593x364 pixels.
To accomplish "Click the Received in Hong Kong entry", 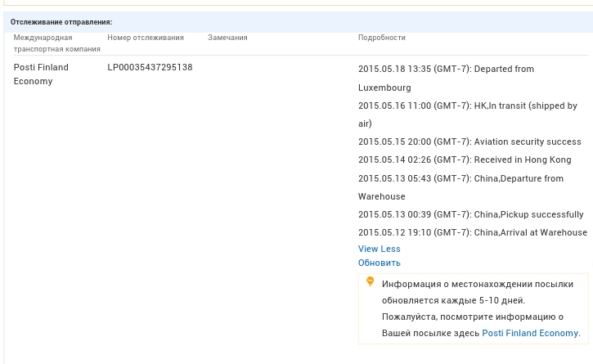I will [x=465, y=160].
